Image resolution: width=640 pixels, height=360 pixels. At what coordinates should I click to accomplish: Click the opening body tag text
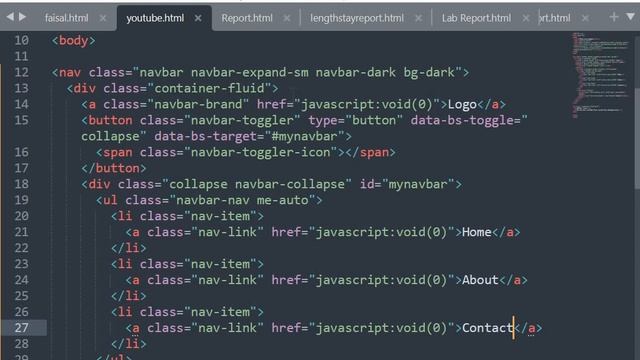point(73,40)
